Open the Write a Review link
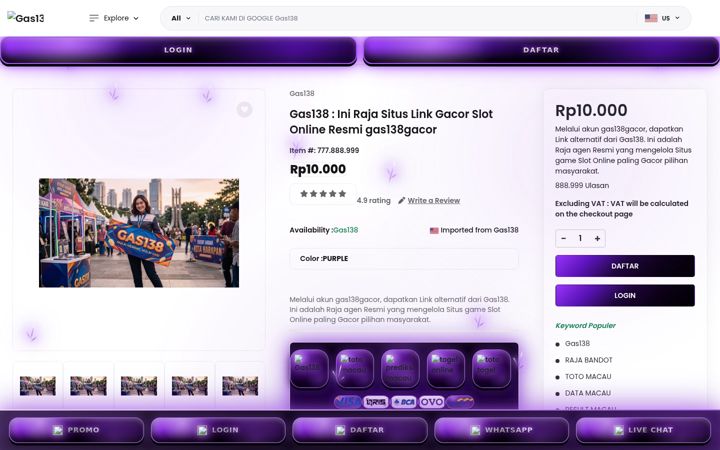This screenshot has width=720, height=450. click(433, 200)
